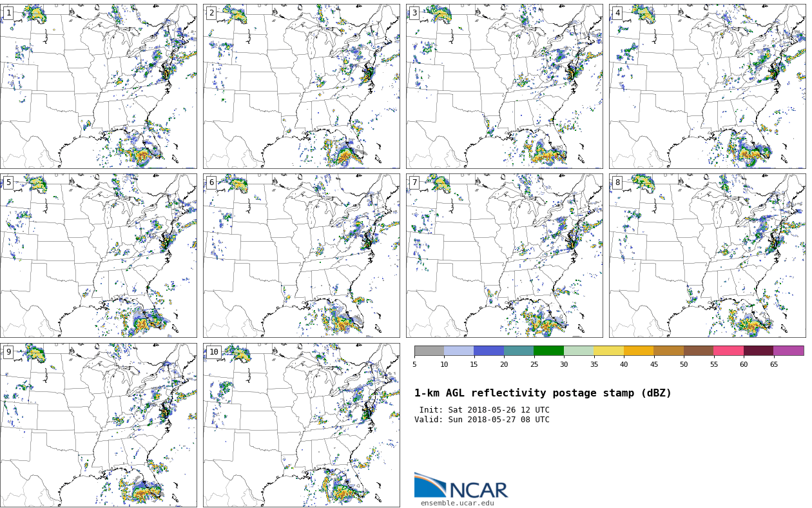
Task: Open ensemble member 9 map
Action: [98, 425]
